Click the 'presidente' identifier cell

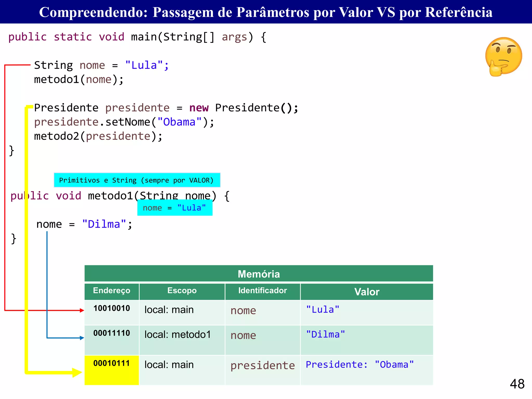pos(263,370)
